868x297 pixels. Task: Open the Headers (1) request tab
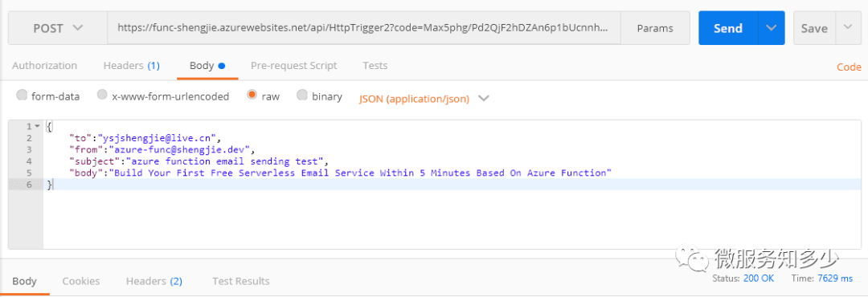click(132, 65)
